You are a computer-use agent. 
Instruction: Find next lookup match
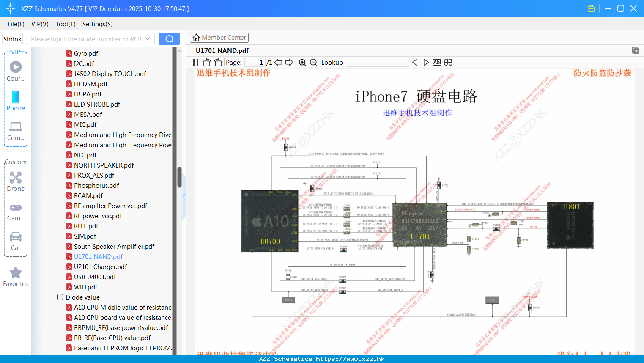[426, 62]
